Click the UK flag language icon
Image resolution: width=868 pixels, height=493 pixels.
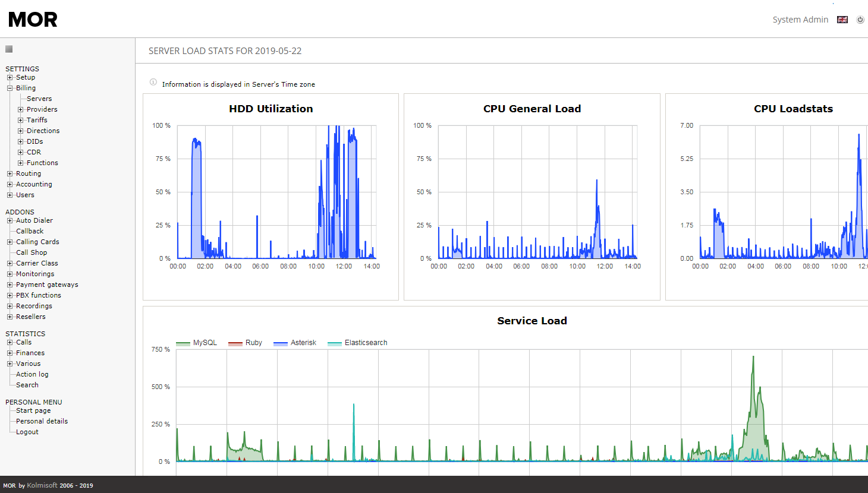click(842, 20)
